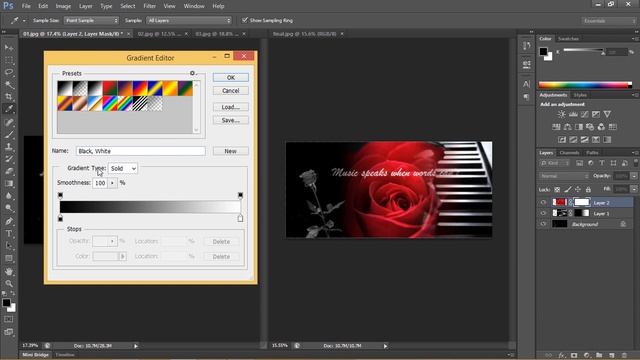Viewport: 640px width, 360px height.
Task: Select the Crop tool
Action: (x=9, y=97)
